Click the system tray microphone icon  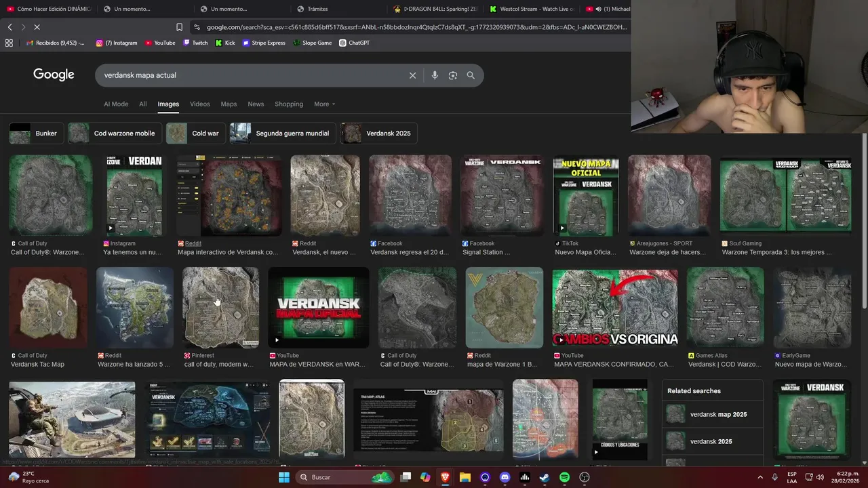[x=774, y=477]
